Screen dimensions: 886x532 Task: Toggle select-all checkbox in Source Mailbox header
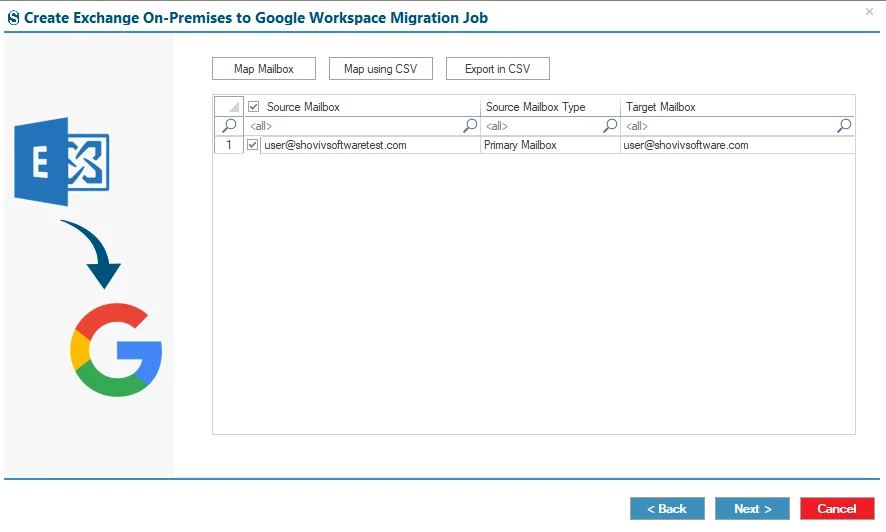coord(254,107)
